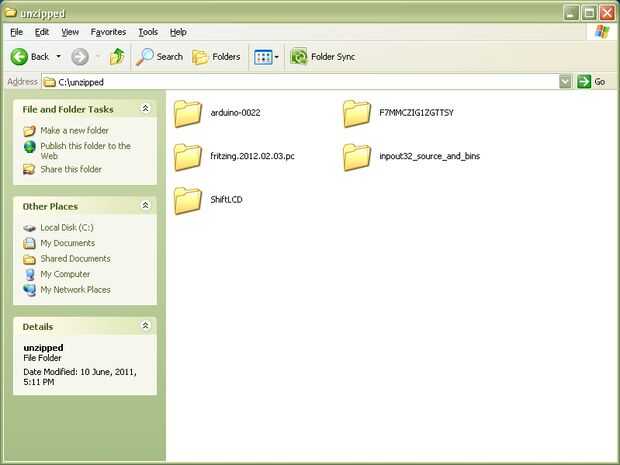Collapse the Details panel
The height and width of the screenshot is (465, 620).
(x=146, y=325)
